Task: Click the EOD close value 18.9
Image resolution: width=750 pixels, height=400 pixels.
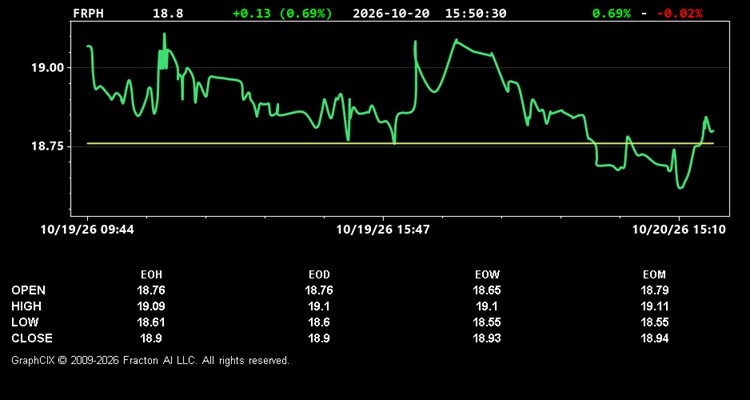Action: click(319, 338)
